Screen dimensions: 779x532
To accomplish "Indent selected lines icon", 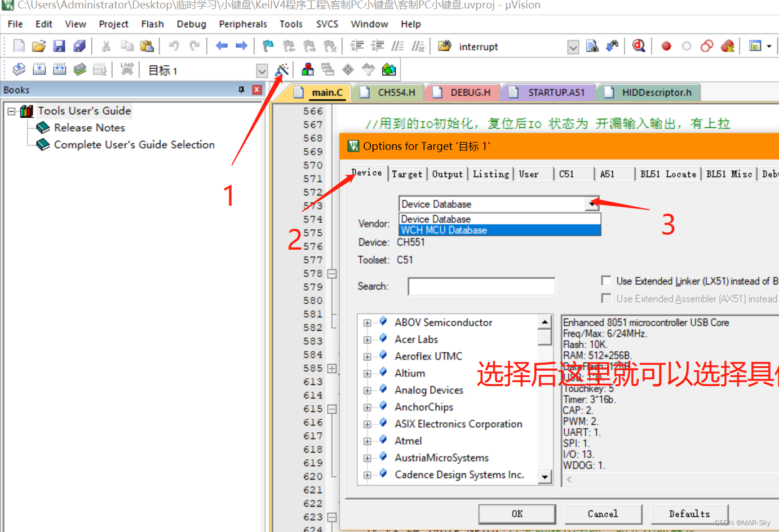I will 357,46.
